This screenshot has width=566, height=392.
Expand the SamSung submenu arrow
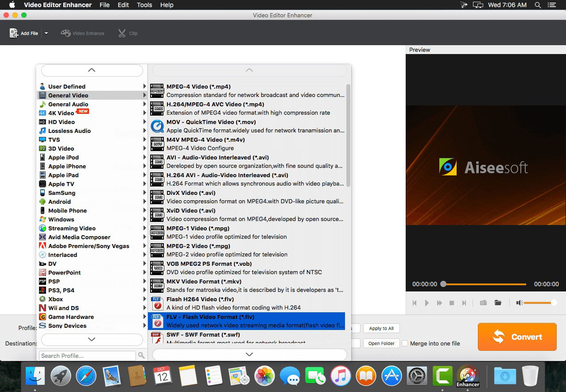(x=144, y=193)
